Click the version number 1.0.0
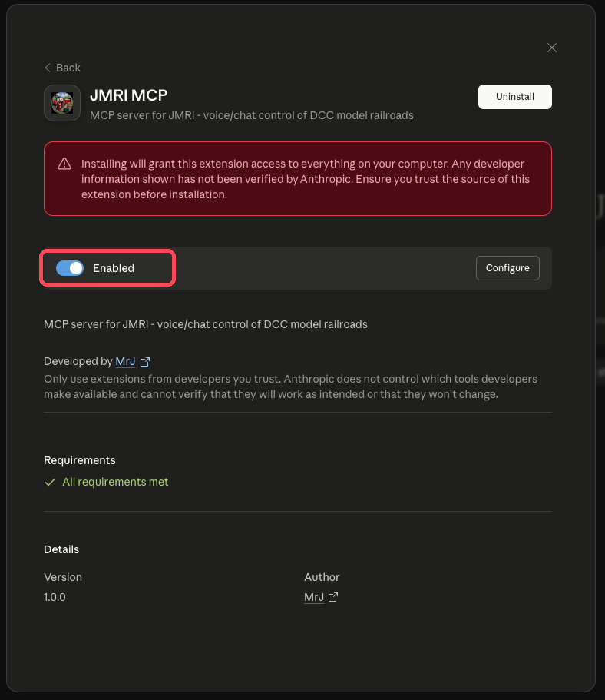The width and height of the screenshot is (605, 700). (55, 597)
